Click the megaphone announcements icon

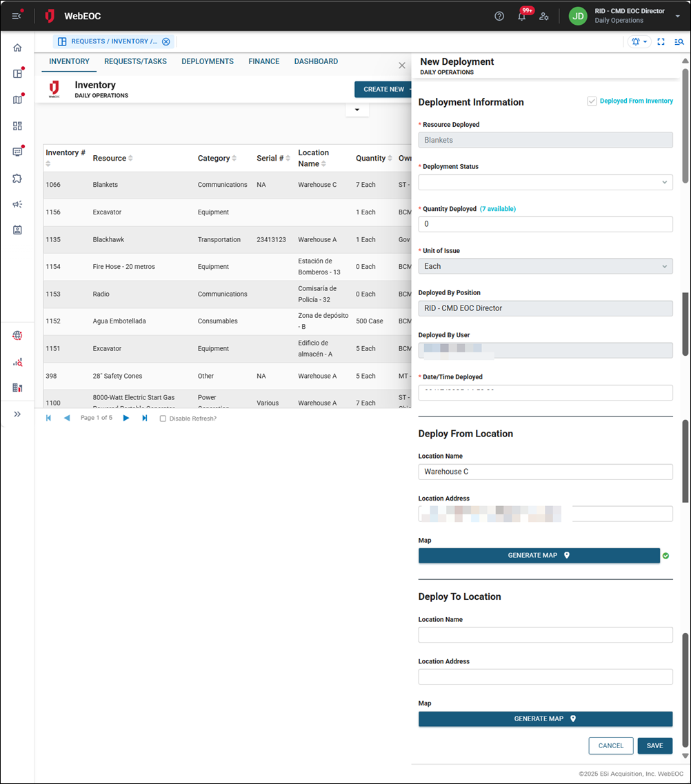click(x=17, y=203)
